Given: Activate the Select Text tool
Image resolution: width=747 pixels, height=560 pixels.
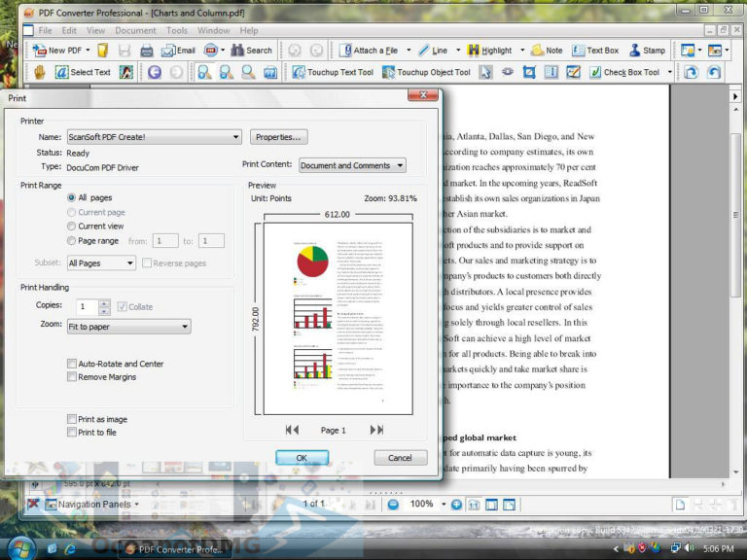Looking at the screenshot, I should [x=83, y=72].
